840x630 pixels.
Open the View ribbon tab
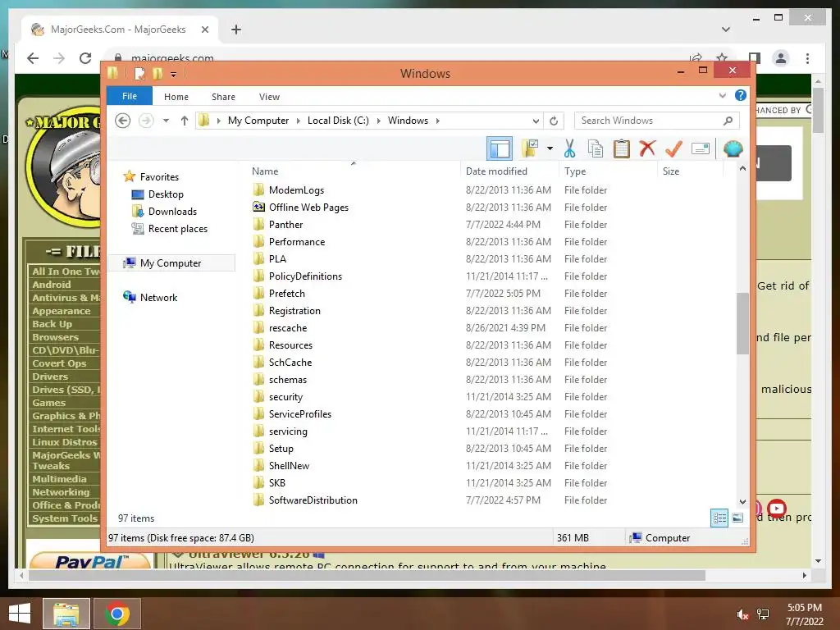(x=269, y=97)
